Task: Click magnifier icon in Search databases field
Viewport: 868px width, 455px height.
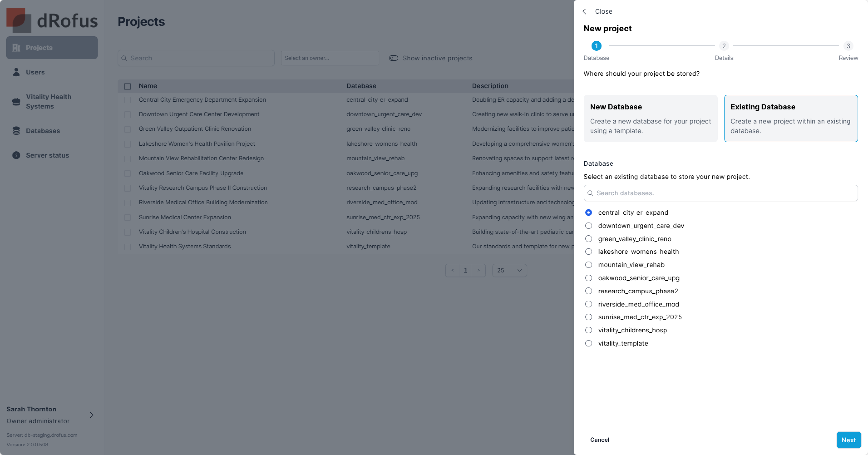Action: click(x=590, y=193)
